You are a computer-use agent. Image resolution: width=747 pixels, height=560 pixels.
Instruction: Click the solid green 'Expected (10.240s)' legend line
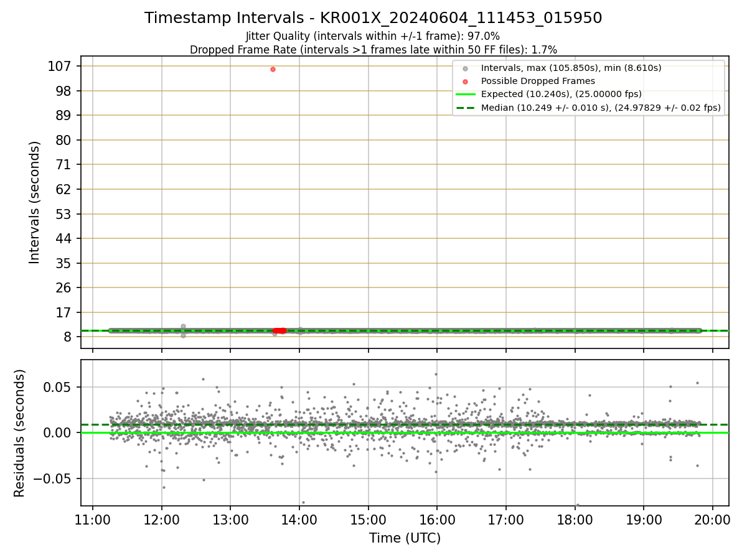click(466, 95)
